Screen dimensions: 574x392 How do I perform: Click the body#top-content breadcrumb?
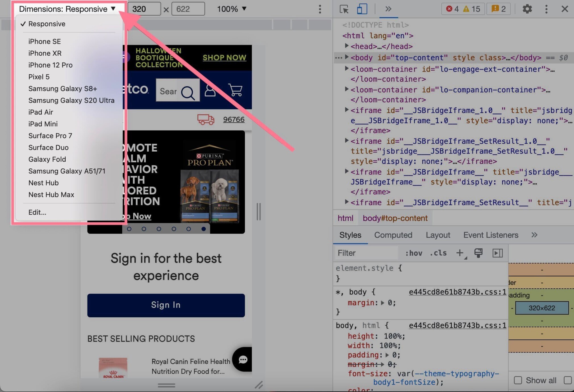tap(395, 218)
